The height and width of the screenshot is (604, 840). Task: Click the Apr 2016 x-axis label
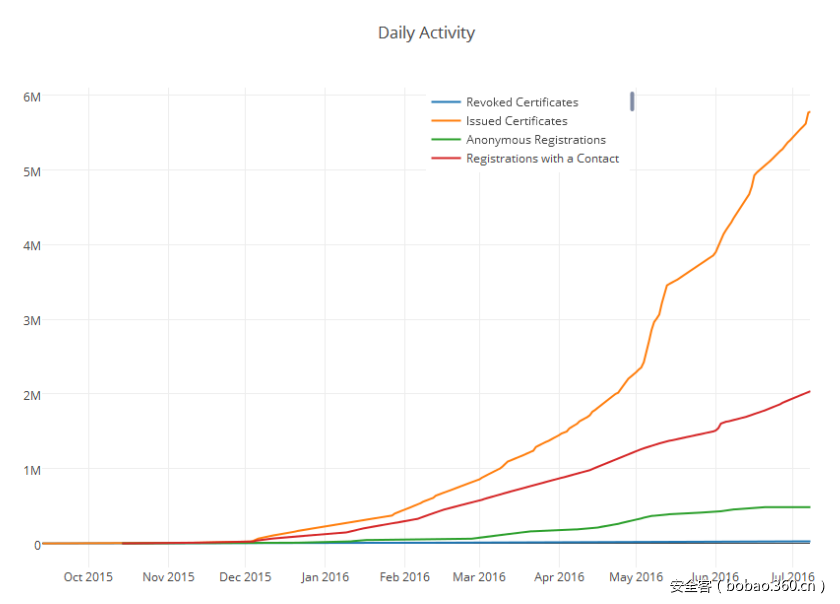559,577
